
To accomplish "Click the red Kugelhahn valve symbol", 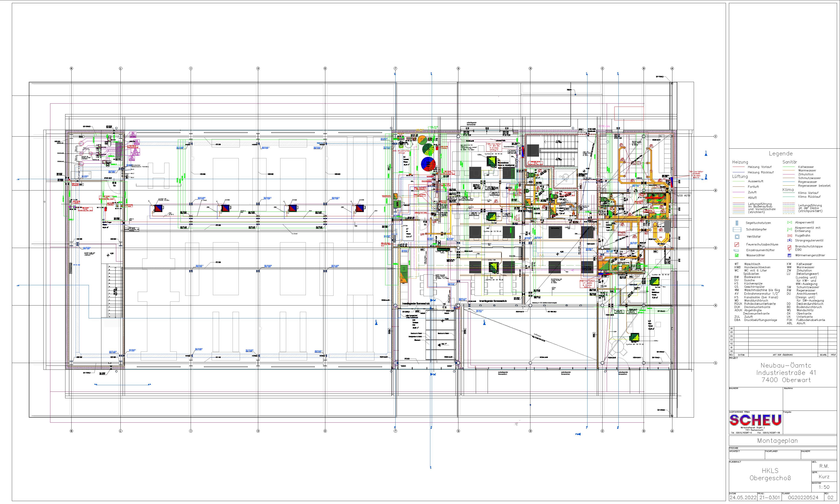I will pos(790,235).
